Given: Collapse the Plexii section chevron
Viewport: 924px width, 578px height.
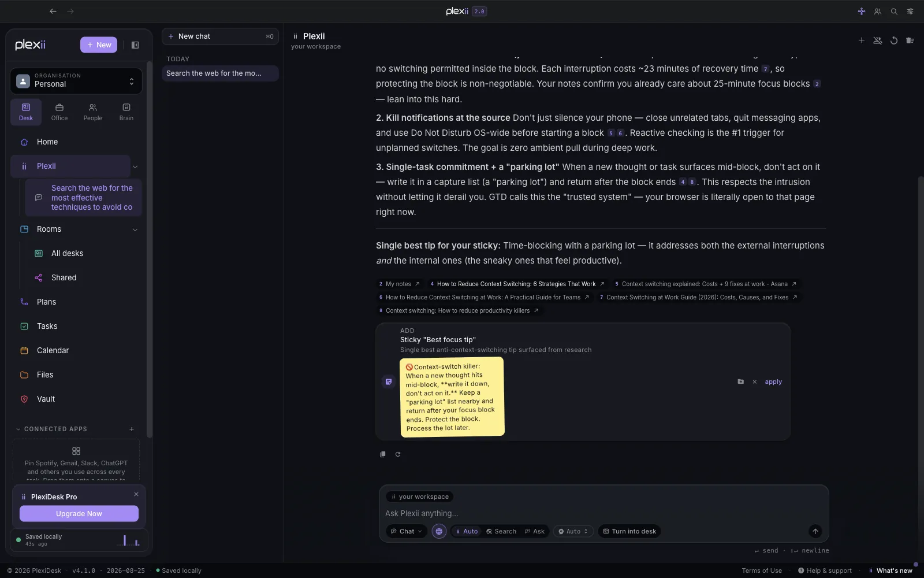Looking at the screenshot, I should (x=135, y=166).
